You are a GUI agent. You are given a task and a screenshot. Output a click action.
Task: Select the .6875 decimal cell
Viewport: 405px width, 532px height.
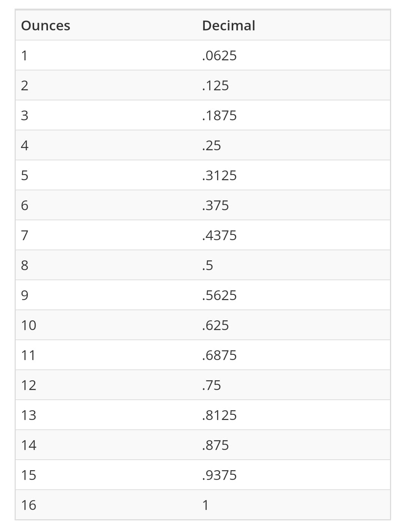pyautogui.click(x=219, y=355)
